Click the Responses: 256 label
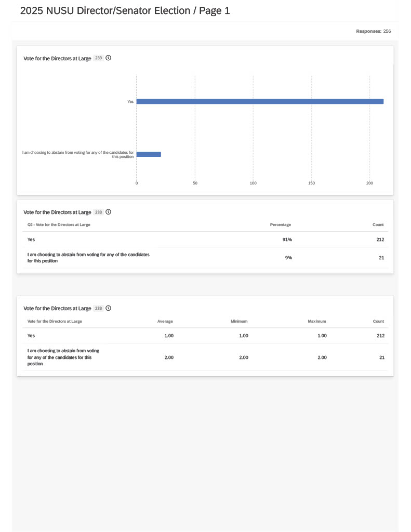 click(373, 31)
